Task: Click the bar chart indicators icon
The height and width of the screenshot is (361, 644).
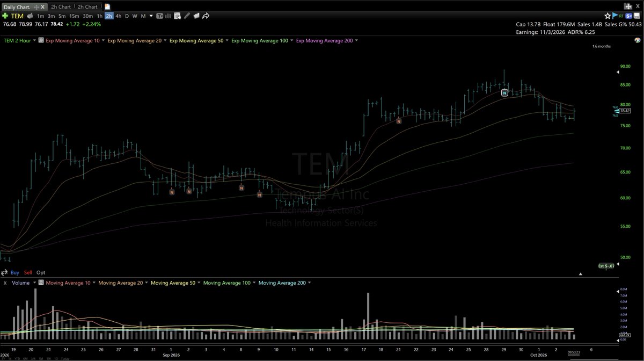Action: tap(169, 16)
